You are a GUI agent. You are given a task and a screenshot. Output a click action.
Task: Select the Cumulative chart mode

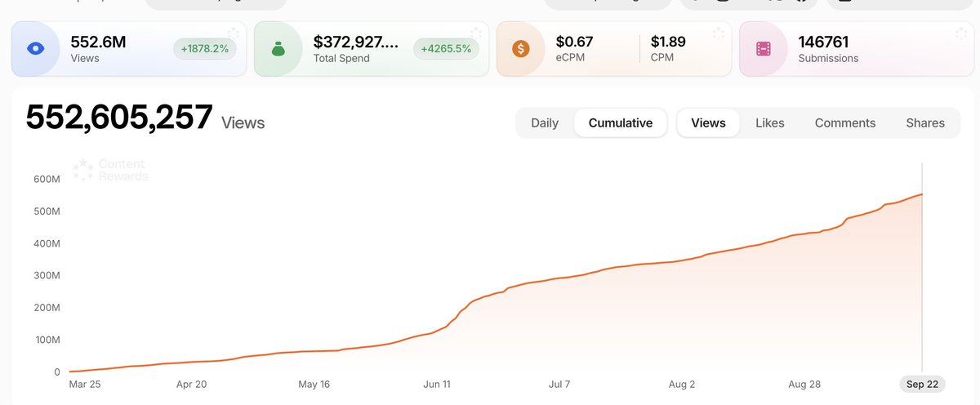click(x=621, y=123)
